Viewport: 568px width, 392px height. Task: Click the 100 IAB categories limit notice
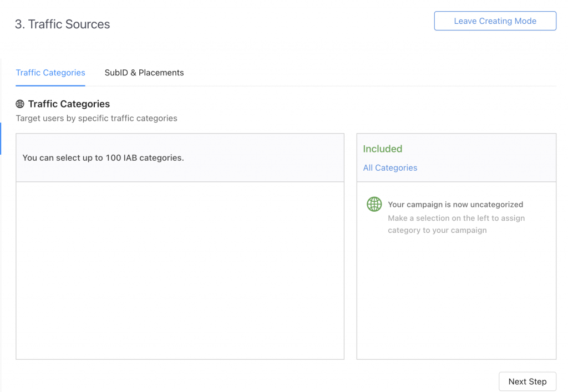click(x=103, y=158)
